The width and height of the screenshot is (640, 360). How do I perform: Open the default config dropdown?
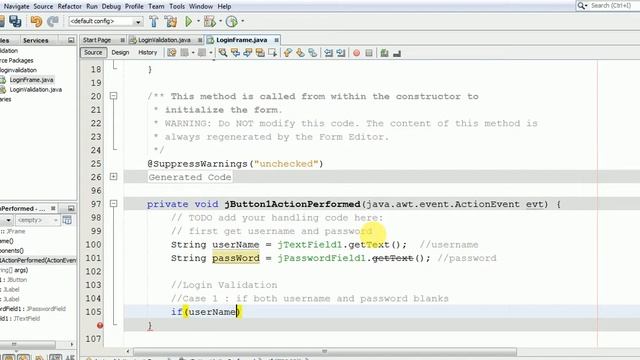tap(138, 22)
